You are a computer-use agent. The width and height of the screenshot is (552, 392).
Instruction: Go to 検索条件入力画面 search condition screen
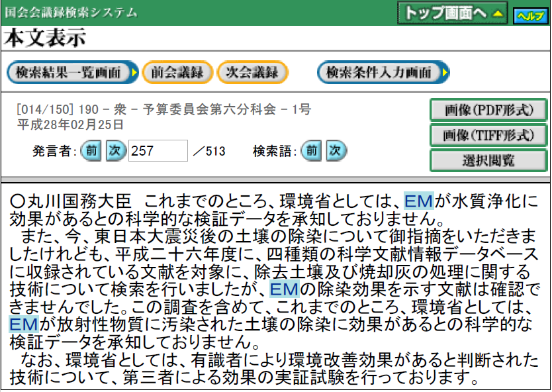click(x=383, y=73)
